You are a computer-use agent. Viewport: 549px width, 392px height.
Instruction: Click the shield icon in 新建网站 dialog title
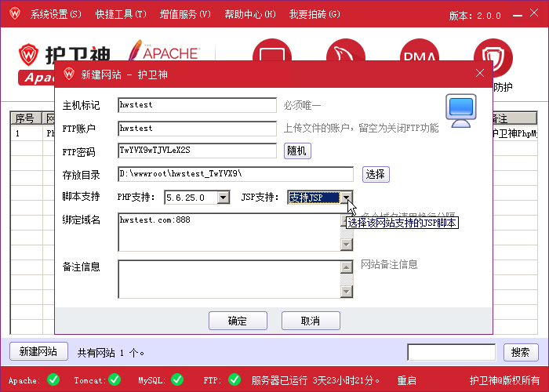click(69, 74)
